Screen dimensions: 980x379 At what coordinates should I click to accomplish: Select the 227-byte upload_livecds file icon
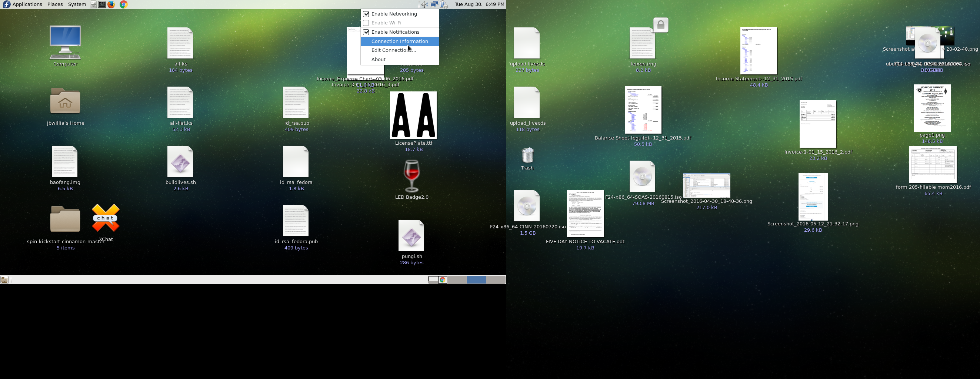(x=527, y=43)
